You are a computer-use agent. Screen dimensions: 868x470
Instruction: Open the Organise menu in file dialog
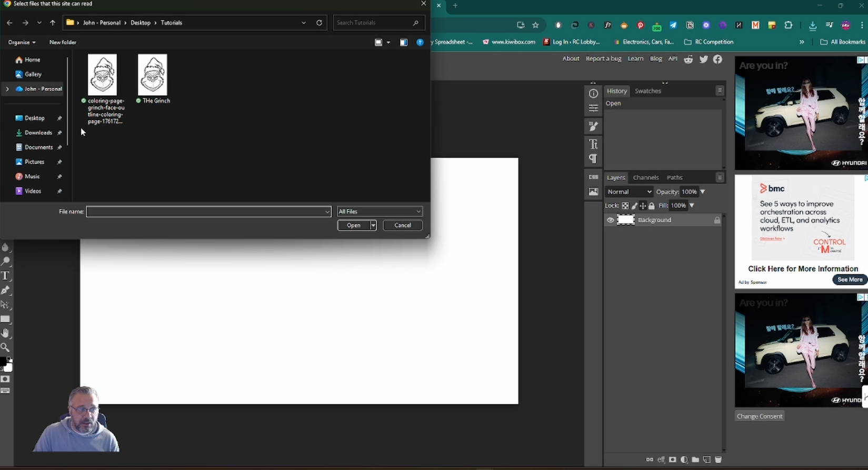(x=22, y=42)
